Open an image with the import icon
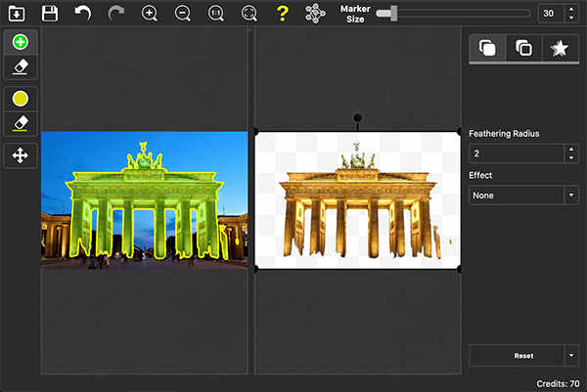 [x=17, y=14]
